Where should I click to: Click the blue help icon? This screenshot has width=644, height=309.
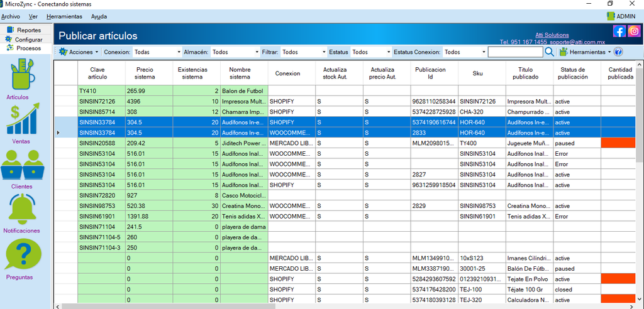[x=619, y=52]
